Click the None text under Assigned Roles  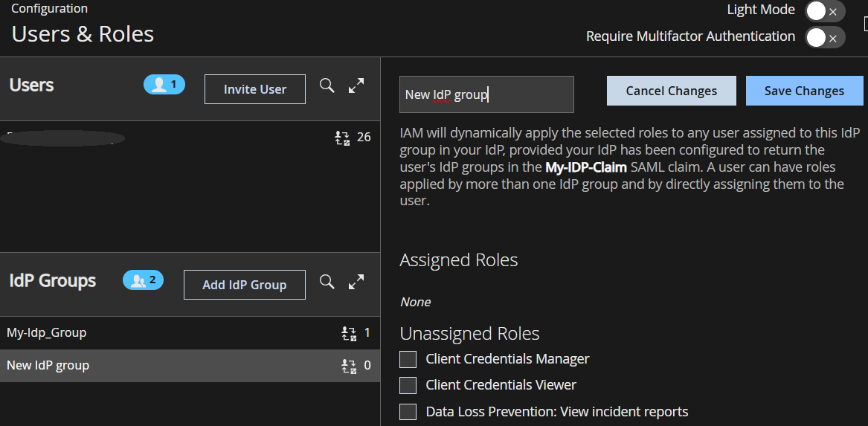(x=415, y=302)
